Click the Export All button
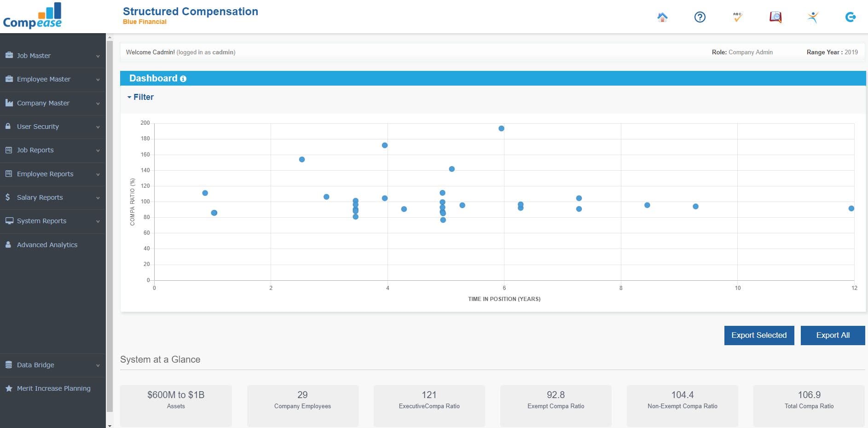 [833, 335]
